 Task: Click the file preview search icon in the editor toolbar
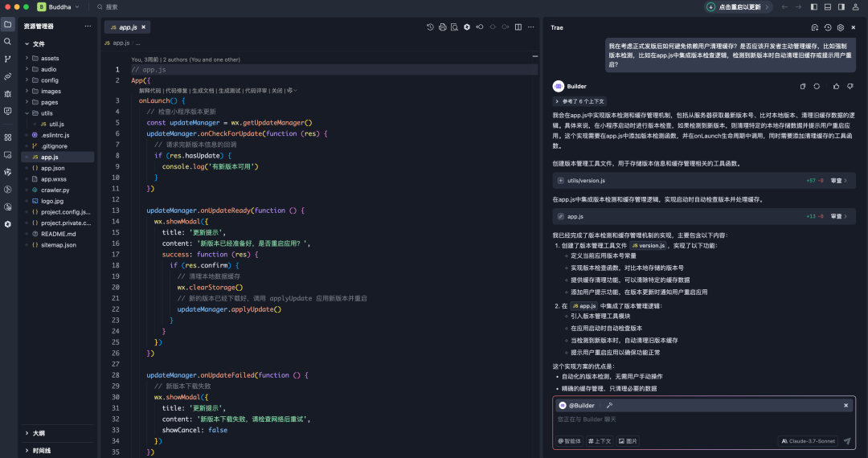(454, 27)
